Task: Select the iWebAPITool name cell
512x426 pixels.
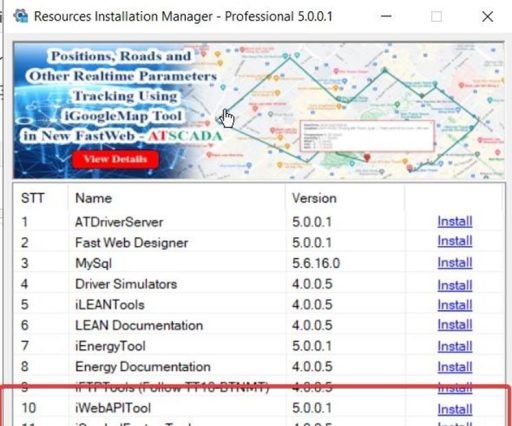Action: point(113,408)
